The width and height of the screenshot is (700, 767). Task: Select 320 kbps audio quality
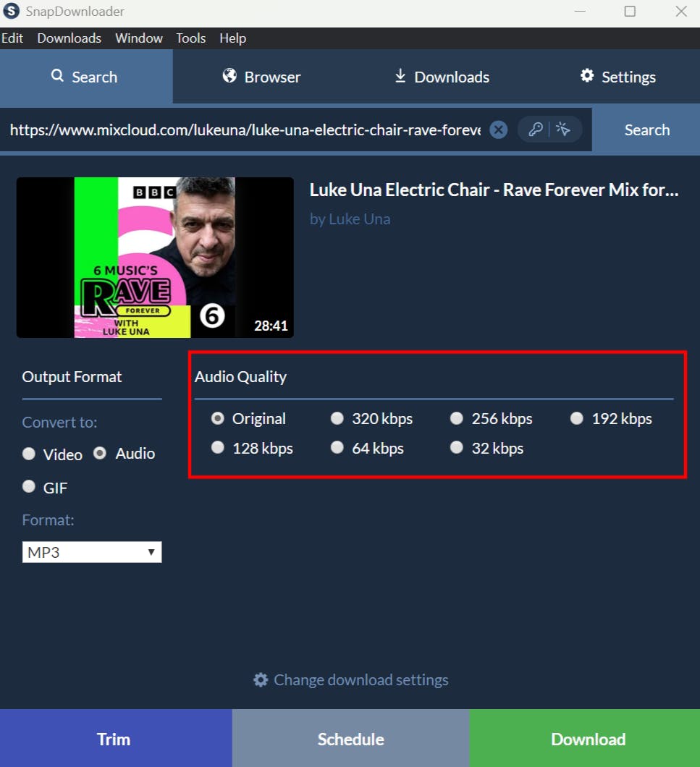pos(337,418)
